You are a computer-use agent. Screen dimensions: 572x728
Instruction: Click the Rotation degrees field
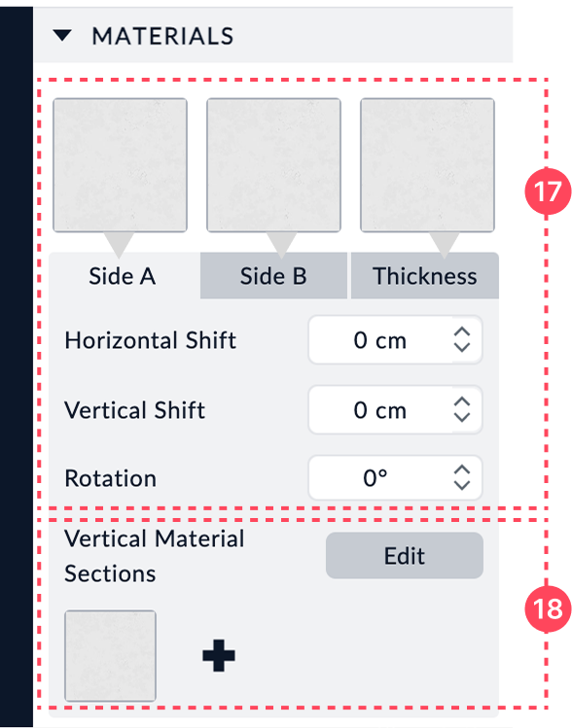click(x=380, y=478)
